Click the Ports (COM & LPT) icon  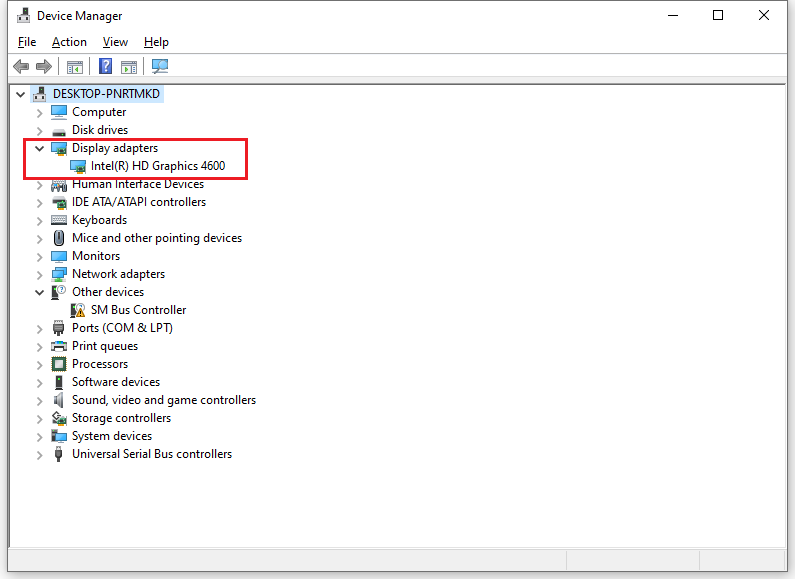pyautogui.click(x=59, y=328)
